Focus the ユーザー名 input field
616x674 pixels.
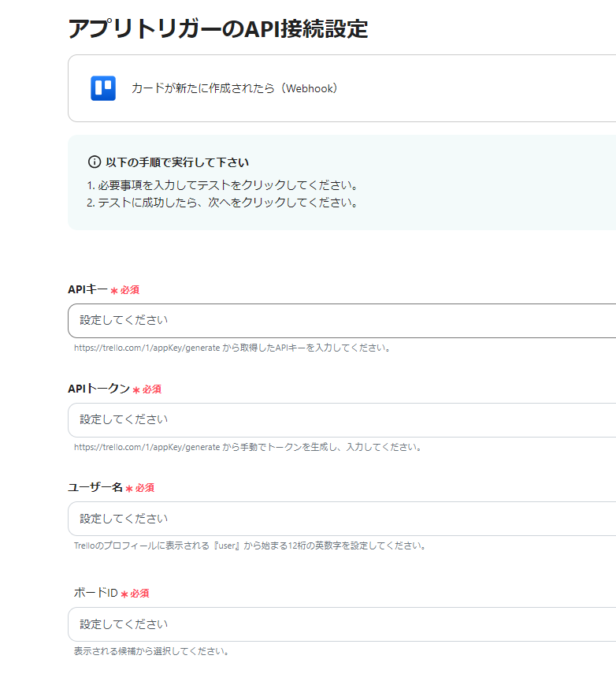coord(342,519)
